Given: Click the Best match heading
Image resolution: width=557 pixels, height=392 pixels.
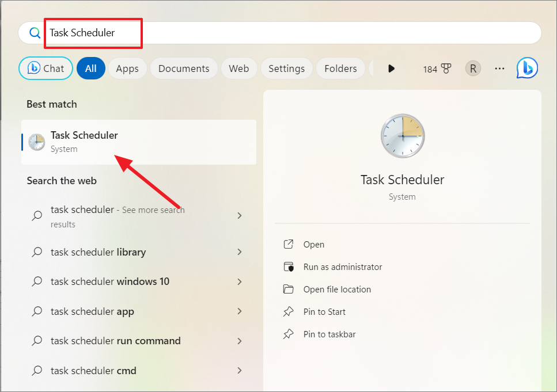Looking at the screenshot, I should pyautogui.click(x=52, y=104).
